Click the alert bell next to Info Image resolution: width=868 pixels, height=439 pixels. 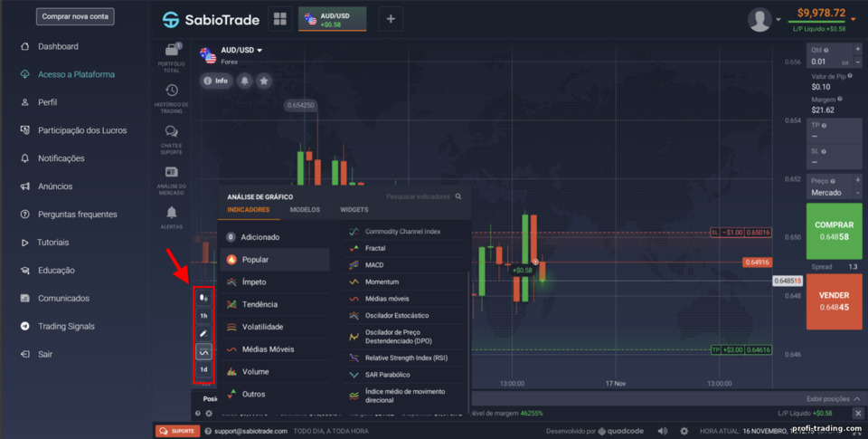[x=245, y=81]
